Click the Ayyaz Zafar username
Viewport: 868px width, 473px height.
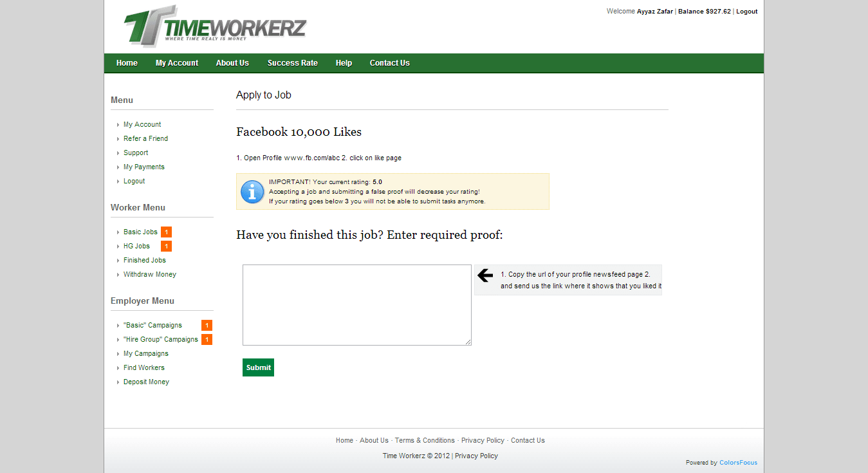[x=655, y=12]
